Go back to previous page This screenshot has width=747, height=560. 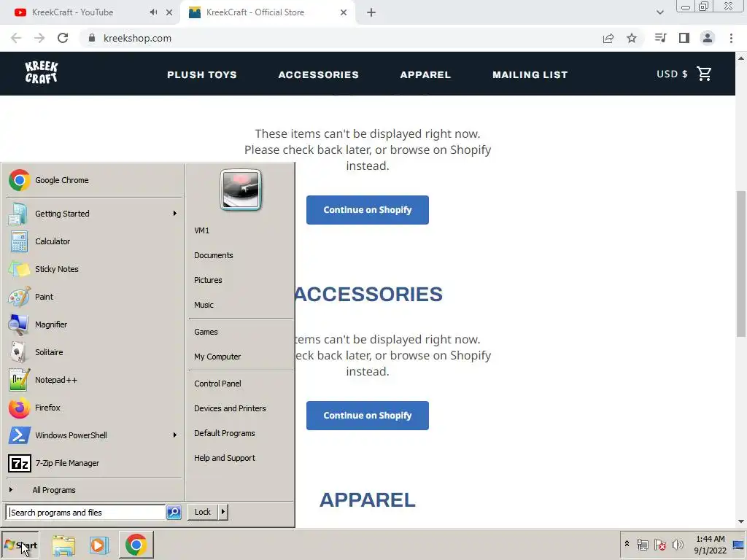point(16,38)
